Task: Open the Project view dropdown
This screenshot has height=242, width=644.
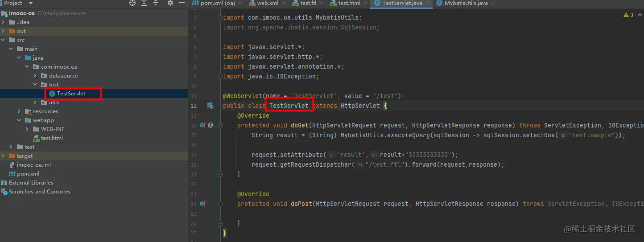Action: (x=31, y=3)
